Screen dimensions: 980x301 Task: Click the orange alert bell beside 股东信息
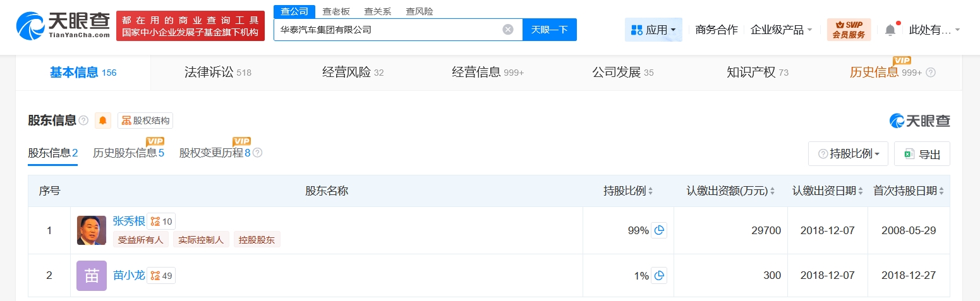[x=102, y=121]
